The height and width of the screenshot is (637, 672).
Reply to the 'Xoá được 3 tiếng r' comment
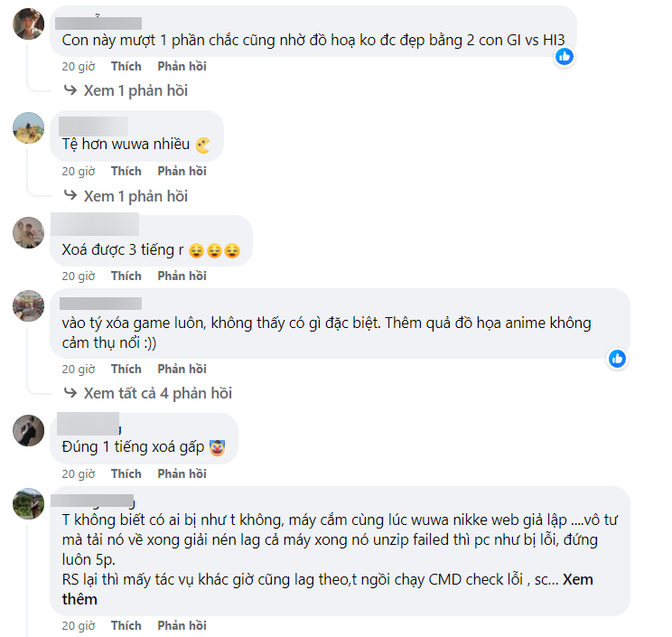tap(182, 276)
